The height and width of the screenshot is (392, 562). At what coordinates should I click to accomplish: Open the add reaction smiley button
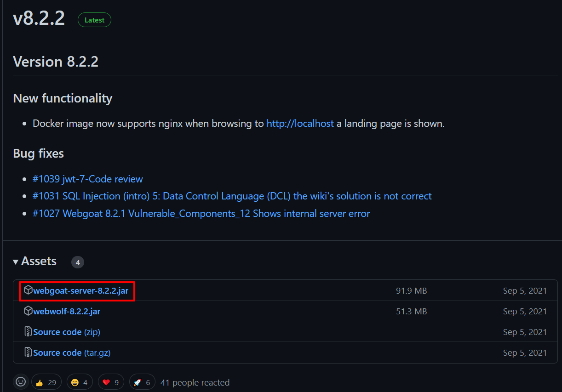click(21, 382)
